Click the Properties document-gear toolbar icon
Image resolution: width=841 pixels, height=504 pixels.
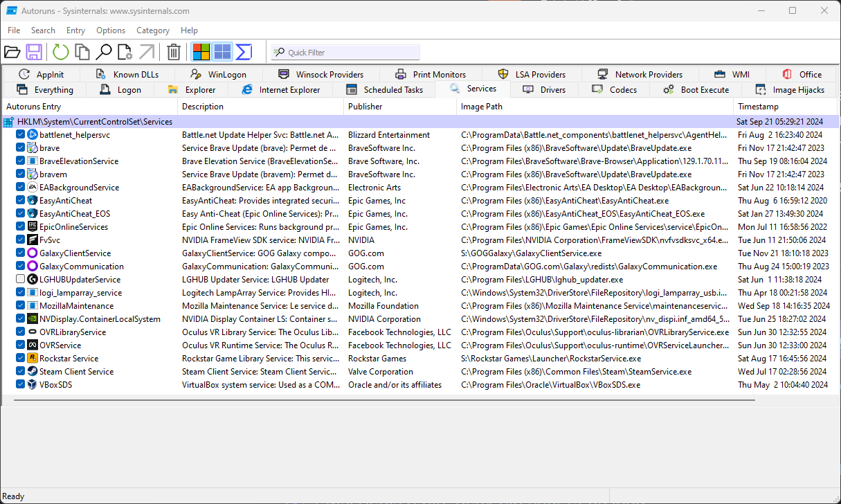pos(125,52)
